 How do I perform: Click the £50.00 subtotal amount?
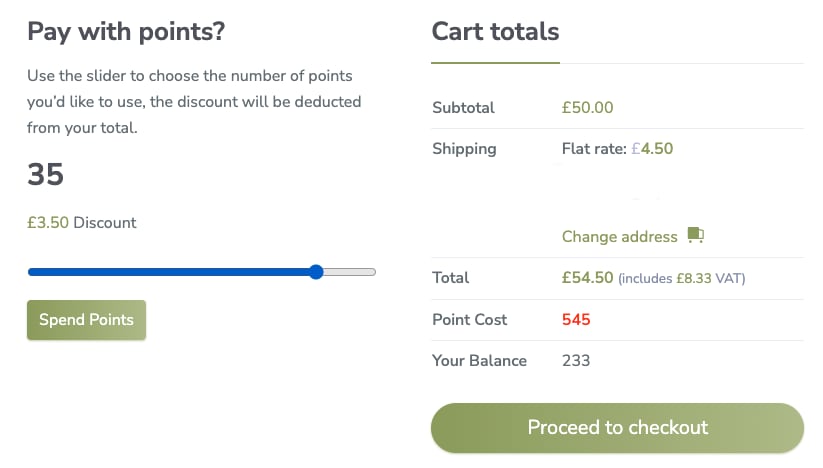click(x=588, y=108)
